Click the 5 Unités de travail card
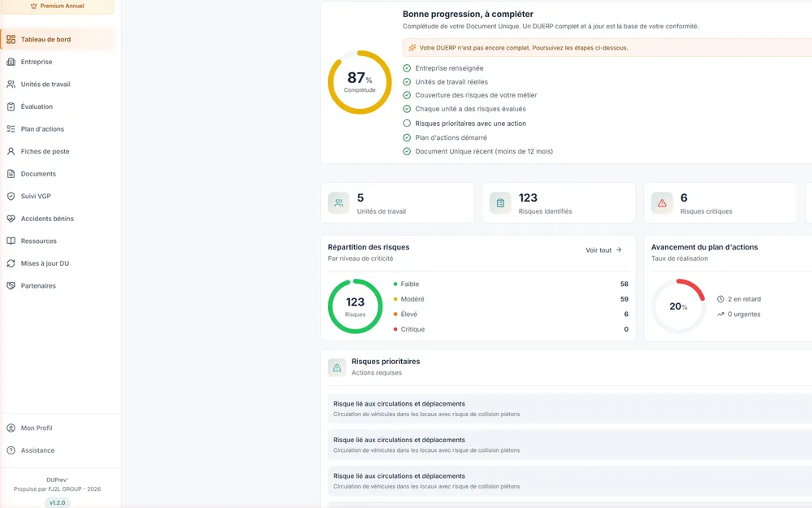This screenshot has width=812, height=508. 397,202
